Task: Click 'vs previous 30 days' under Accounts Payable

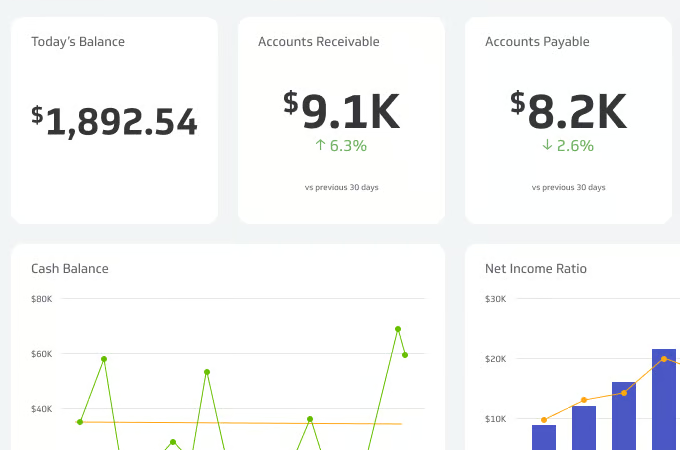Action: (x=568, y=187)
